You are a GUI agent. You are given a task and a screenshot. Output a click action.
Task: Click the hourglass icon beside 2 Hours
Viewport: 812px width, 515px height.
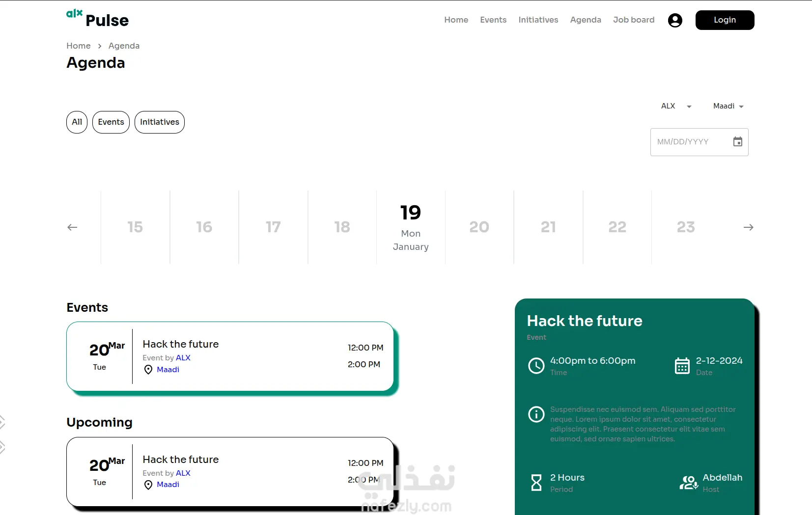click(x=536, y=483)
